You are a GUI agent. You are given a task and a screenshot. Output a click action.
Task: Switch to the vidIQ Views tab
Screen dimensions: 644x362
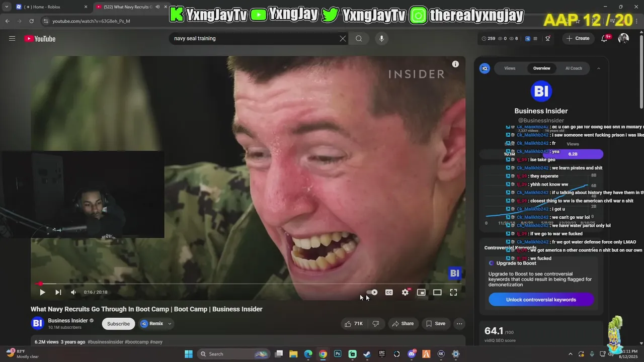[x=510, y=68]
